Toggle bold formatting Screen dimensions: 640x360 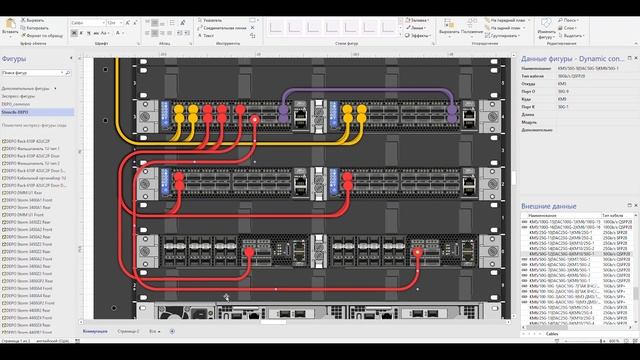[x=74, y=33]
